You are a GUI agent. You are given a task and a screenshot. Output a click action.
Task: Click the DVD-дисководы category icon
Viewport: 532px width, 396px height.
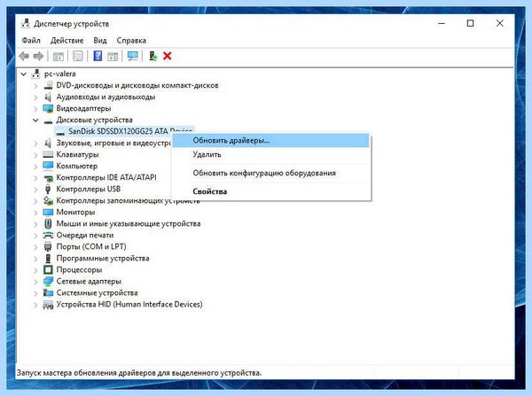coord(48,85)
